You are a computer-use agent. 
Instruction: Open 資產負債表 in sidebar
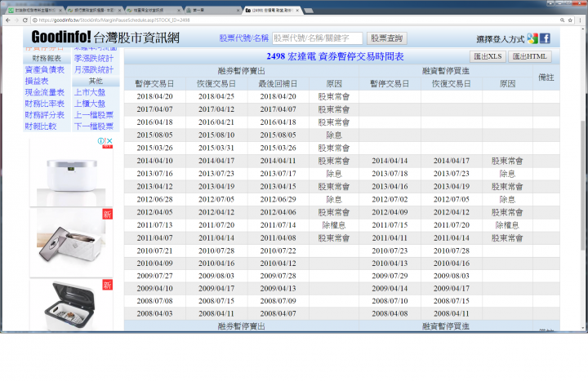tap(45, 69)
